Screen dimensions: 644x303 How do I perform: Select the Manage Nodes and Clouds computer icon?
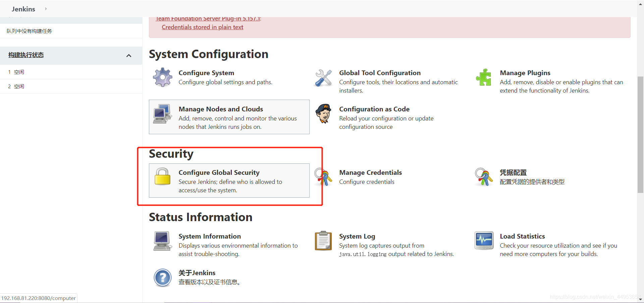pos(162,114)
